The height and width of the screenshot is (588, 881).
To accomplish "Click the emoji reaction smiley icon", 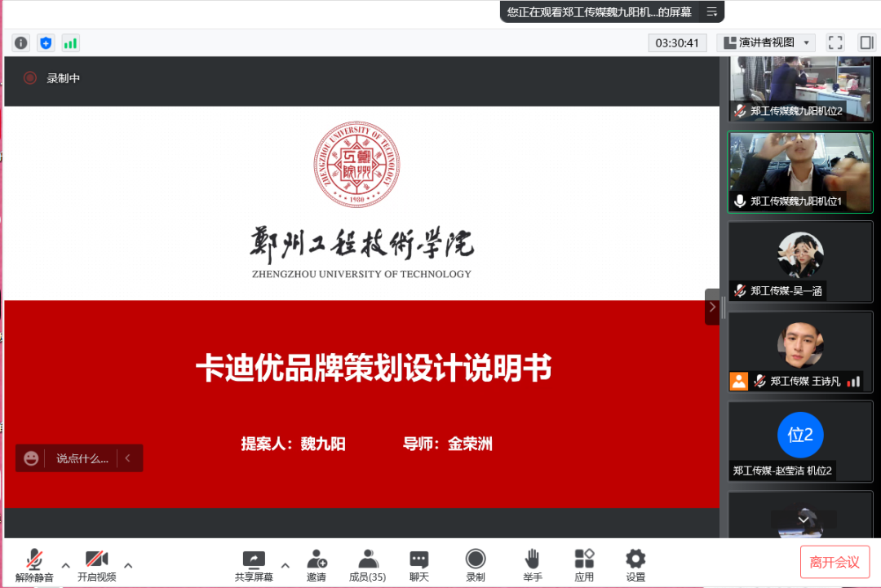I will click(31, 458).
